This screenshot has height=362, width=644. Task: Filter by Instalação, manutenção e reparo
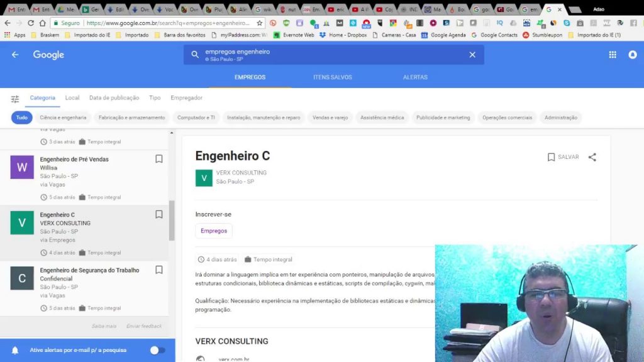[264, 118]
